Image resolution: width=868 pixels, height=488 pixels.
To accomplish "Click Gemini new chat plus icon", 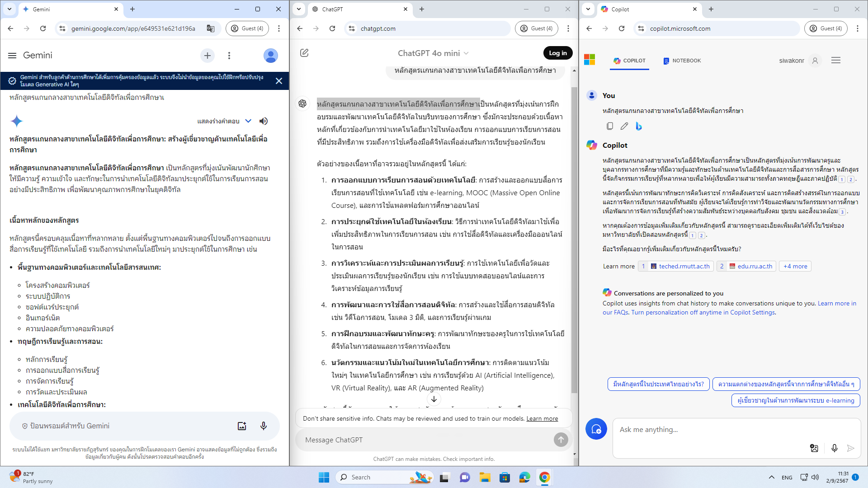I will (208, 56).
